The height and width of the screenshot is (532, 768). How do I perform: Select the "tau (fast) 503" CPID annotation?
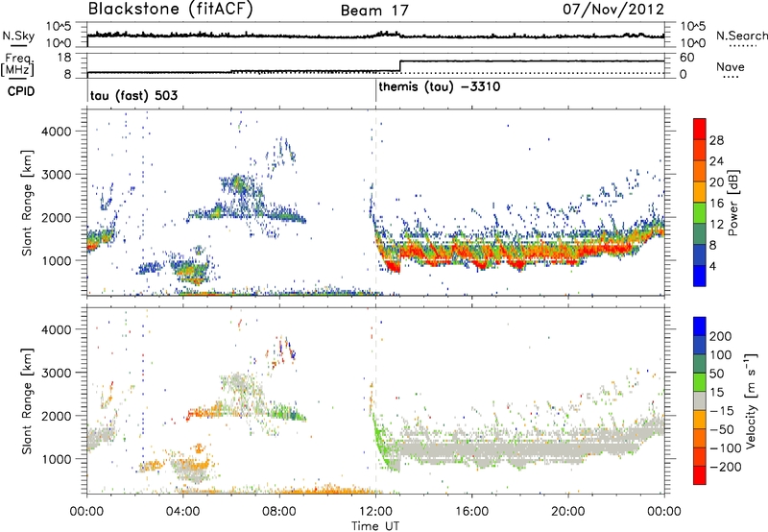pyautogui.click(x=133, y=95)
